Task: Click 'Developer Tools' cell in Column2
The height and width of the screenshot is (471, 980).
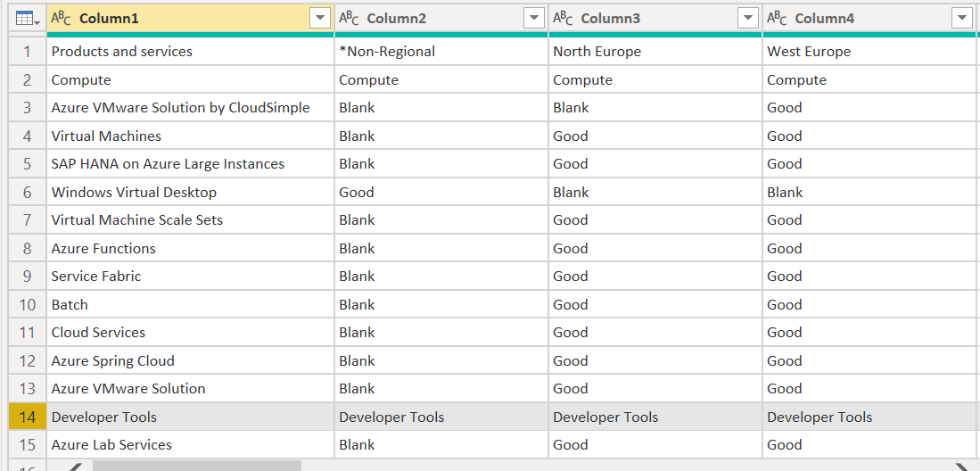Action: click(441, 417)
